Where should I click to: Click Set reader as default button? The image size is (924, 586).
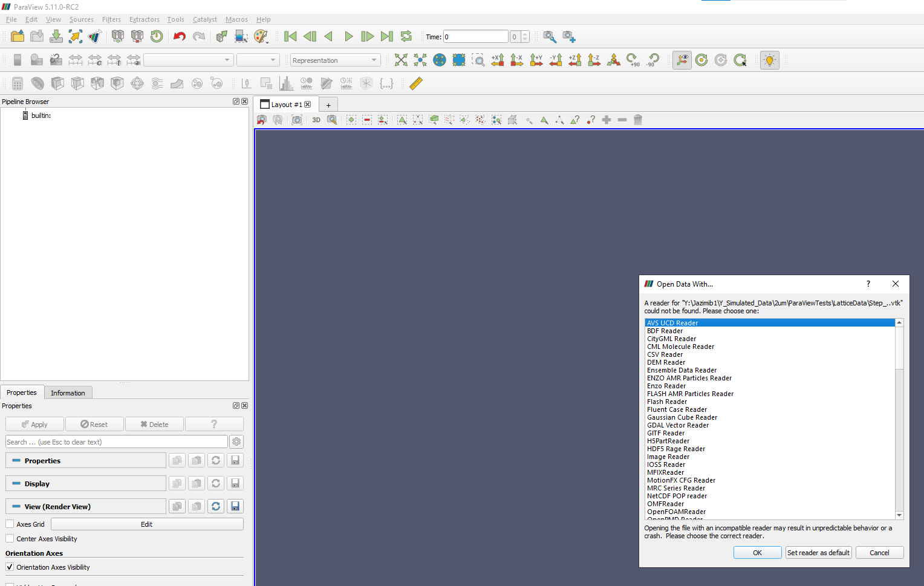click(819, 553)
